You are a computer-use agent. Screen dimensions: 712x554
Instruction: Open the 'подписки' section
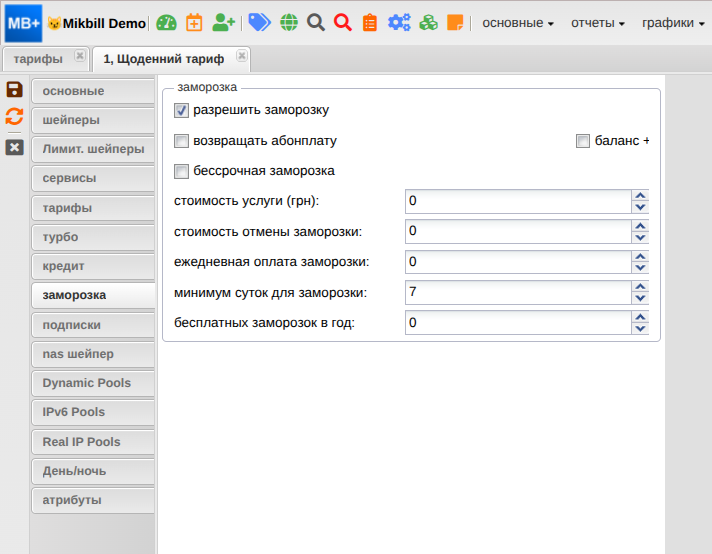[92, 325]
